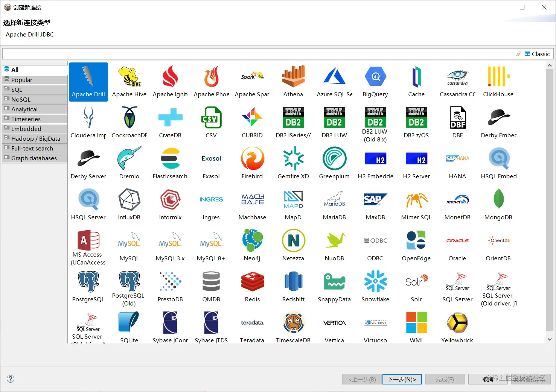556x392 pixels.
Task: Choose the ClickHouse driver icon
Action: 498,76
